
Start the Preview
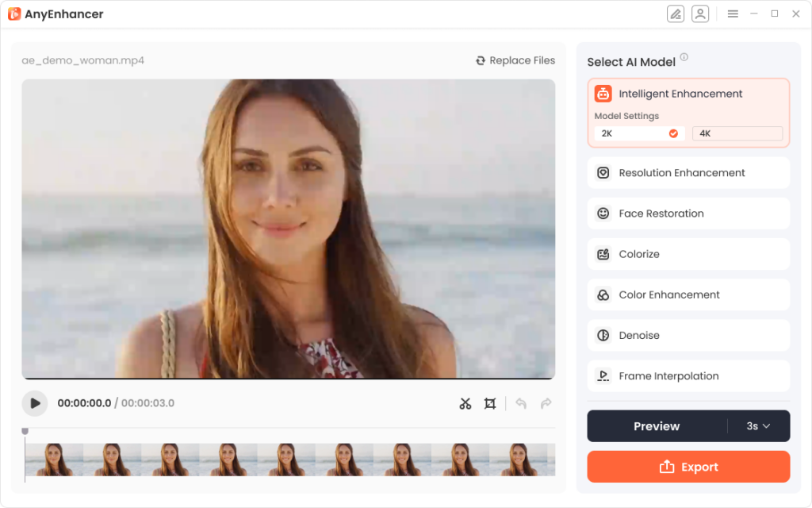coord(657,426)
